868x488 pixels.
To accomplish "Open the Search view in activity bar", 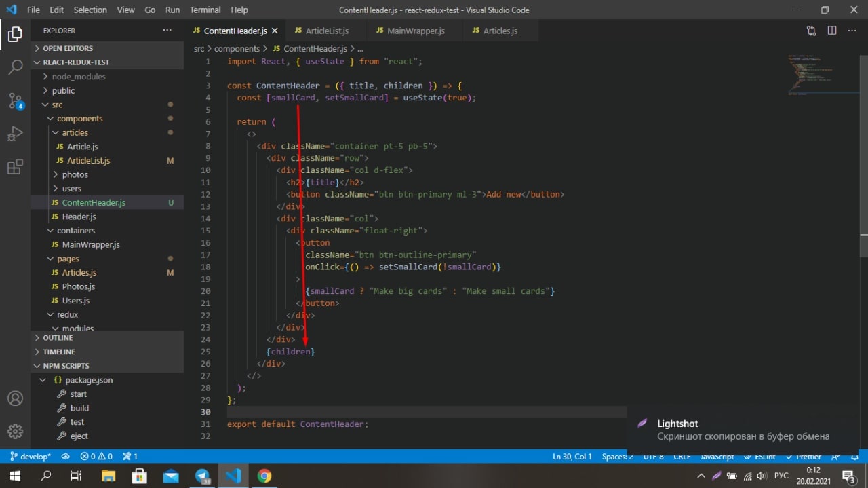I will click(15, 67).
